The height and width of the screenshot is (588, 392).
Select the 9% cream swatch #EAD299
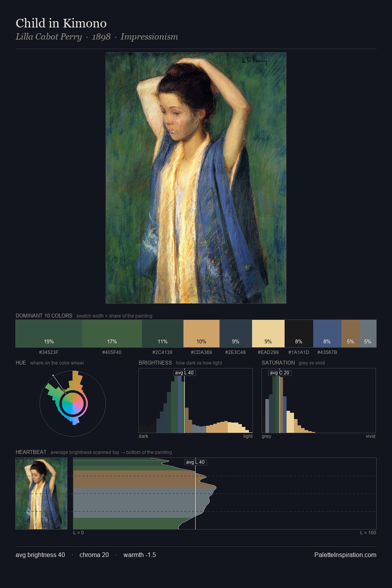click(268, 334)
